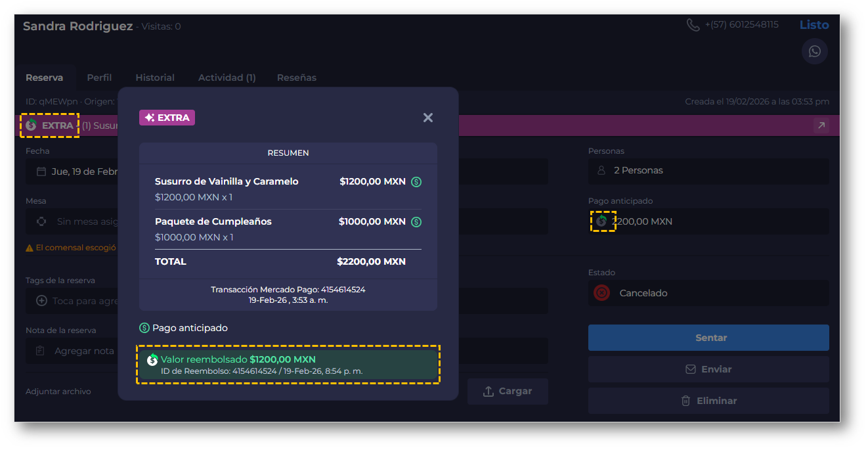Click the clipboard icon in Nota de la reserva

[41, 351]
